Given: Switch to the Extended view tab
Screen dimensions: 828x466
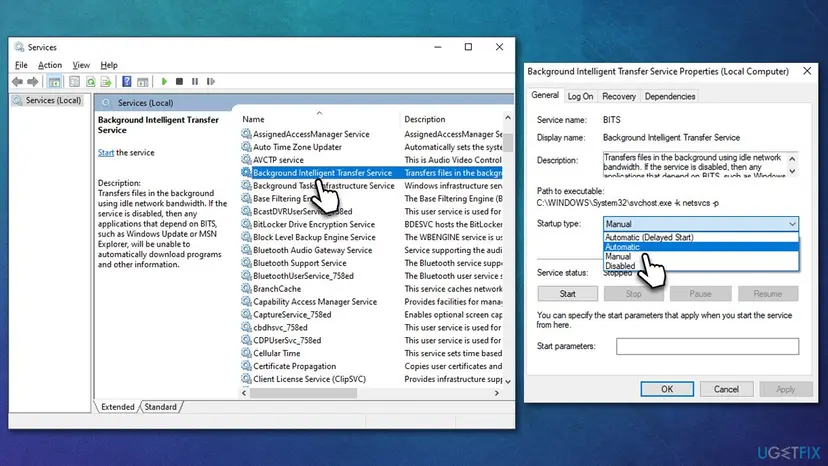Looking at the screenshot, I should click(x=118, y=407).
